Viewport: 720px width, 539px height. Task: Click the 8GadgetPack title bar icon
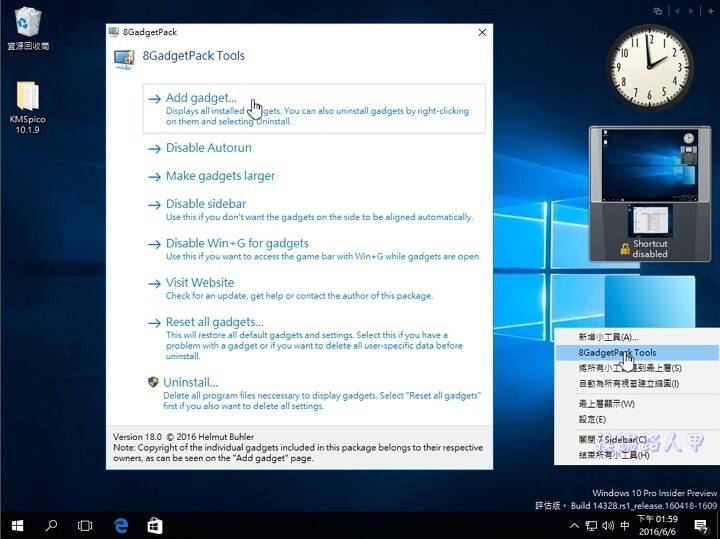coord(113,32)
